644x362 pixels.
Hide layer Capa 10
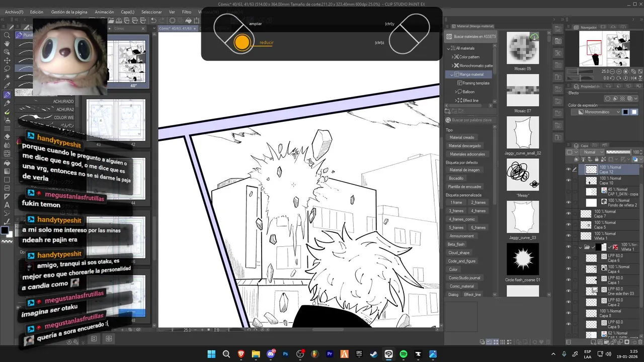click(x=569, y=180)
